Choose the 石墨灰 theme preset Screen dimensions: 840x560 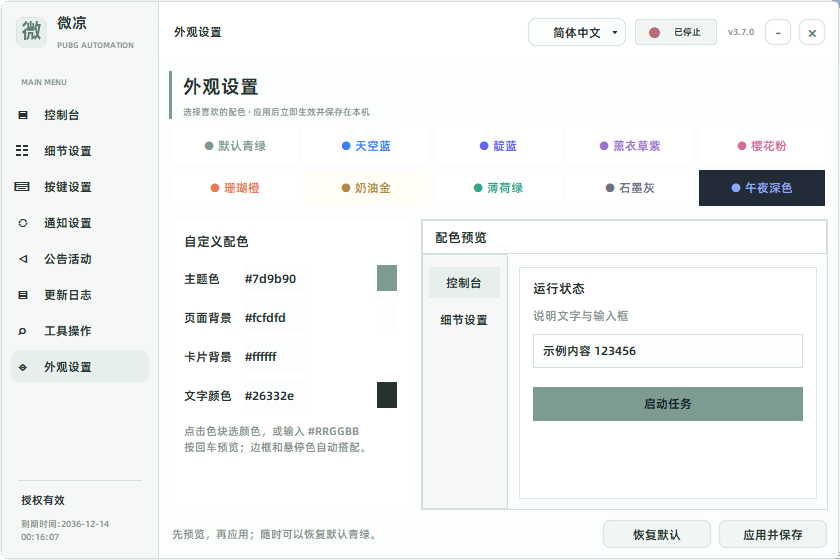630,188
